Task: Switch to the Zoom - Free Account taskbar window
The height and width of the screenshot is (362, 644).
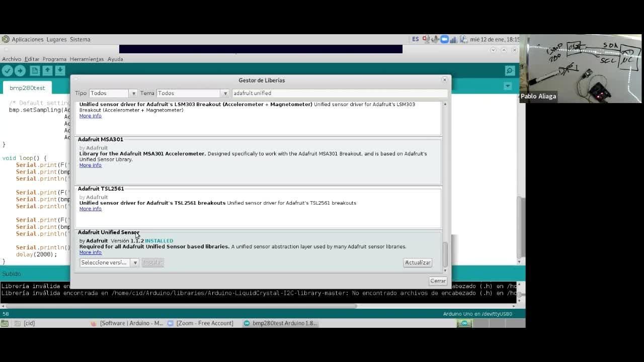Action: tap(200, 323)
